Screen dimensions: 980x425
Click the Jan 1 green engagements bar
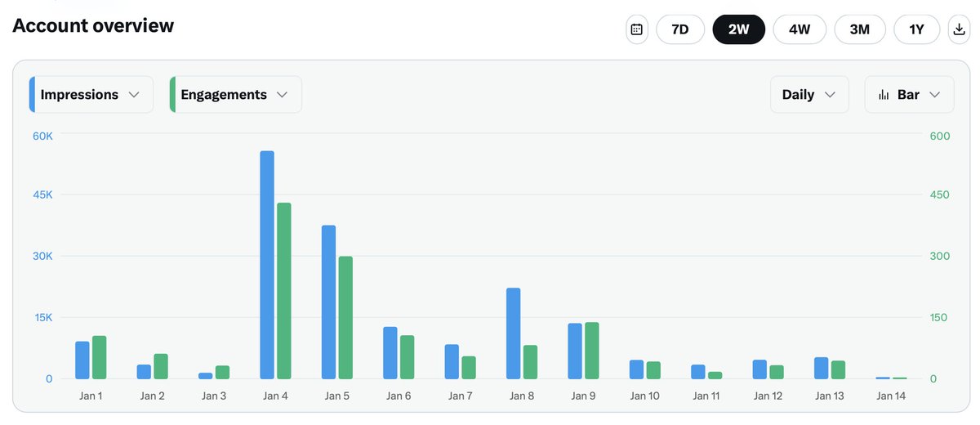pyautogui.click(x=100, y=357)
